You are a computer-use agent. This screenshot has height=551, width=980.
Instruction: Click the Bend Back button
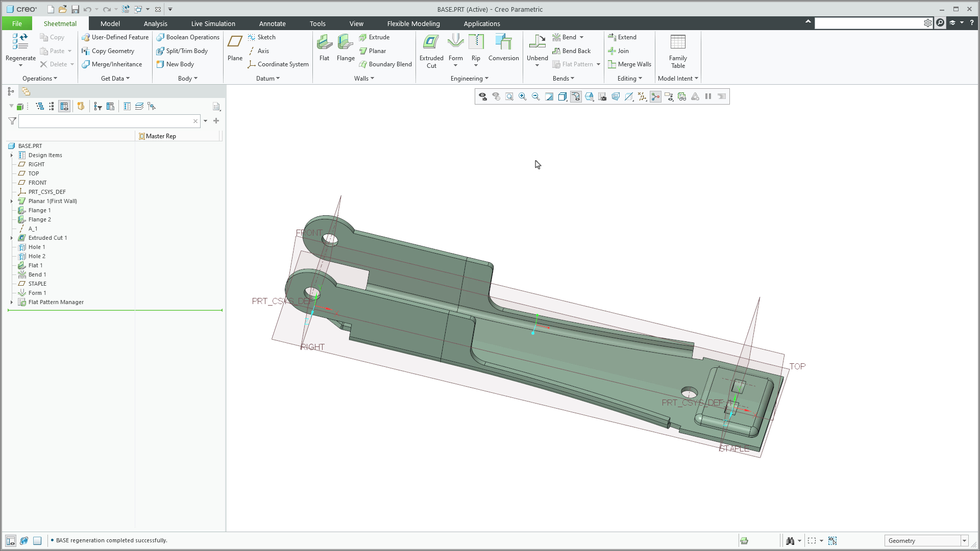(572, 51)
